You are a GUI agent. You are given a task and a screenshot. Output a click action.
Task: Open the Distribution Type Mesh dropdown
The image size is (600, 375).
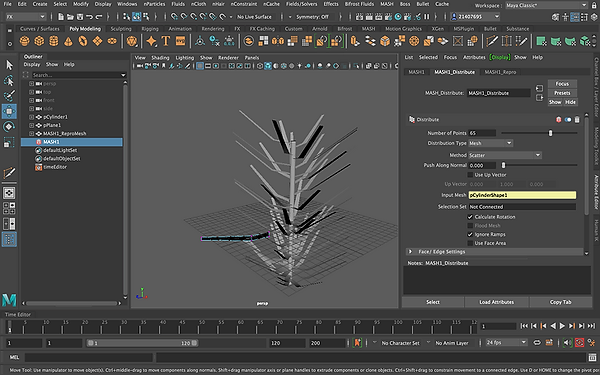(491, 143)
